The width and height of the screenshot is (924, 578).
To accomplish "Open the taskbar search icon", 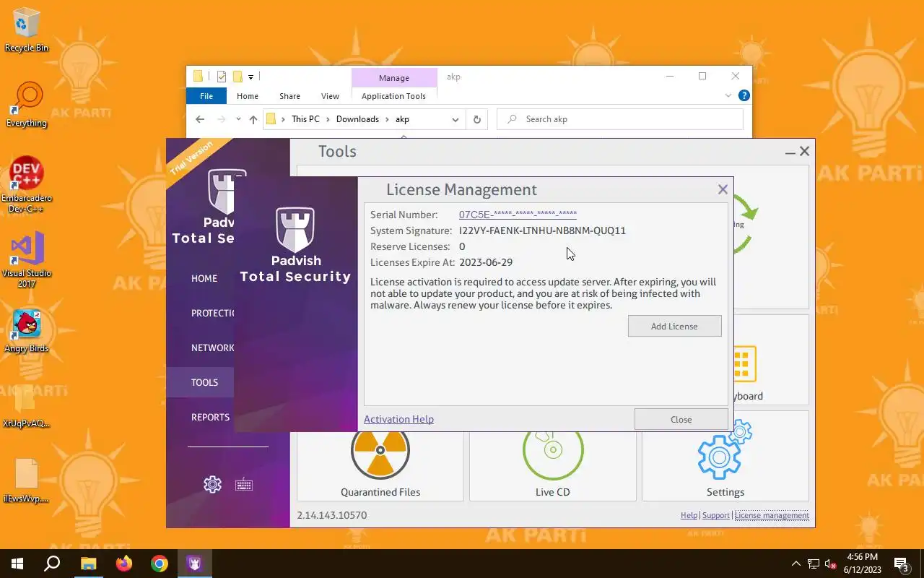I will click(x=52, y=564).
